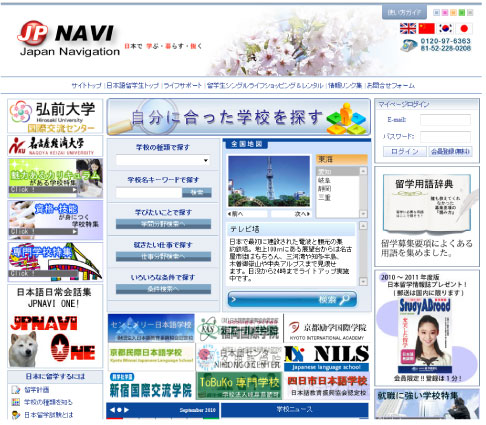Open the NILS Japanese language school ad
Screen dimensions: 486x425
point(327,358)
